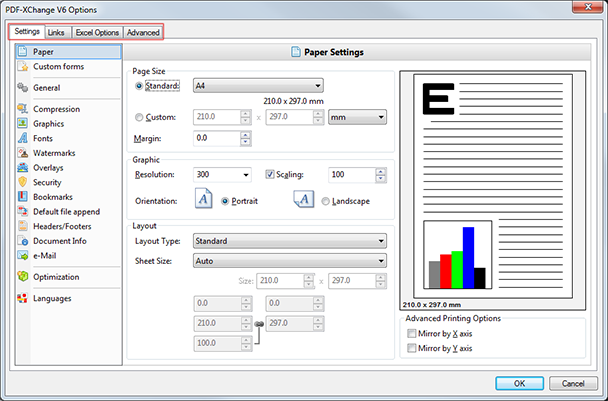Click the e-Mail icon
Screen dimensions: 608x401
23,256
